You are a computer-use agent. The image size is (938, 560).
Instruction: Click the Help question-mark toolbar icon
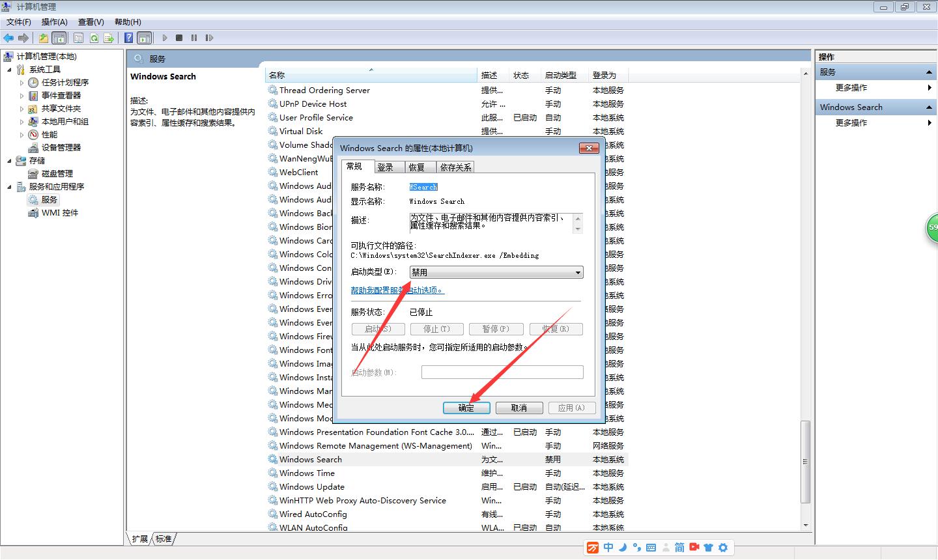click(129, 38)
